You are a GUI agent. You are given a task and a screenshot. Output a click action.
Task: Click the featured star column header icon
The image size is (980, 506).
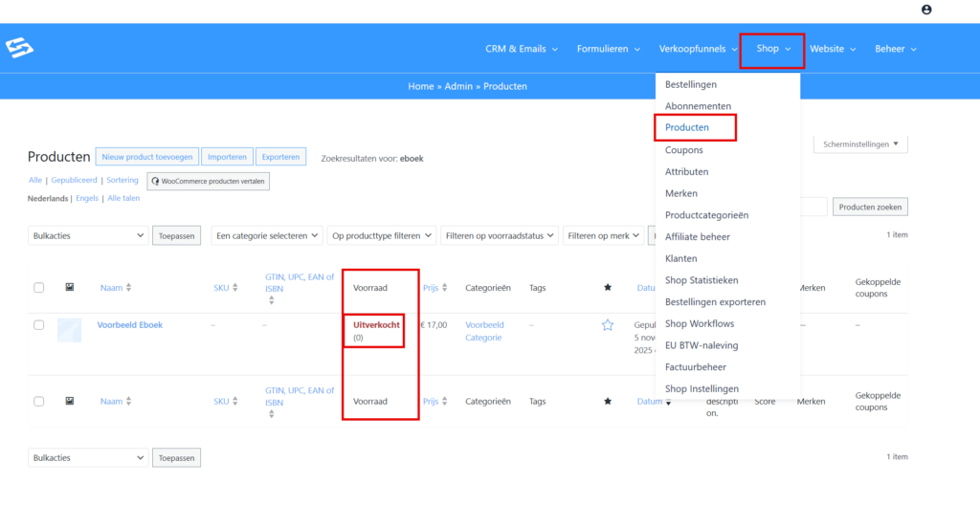click(x=607, y=287)
